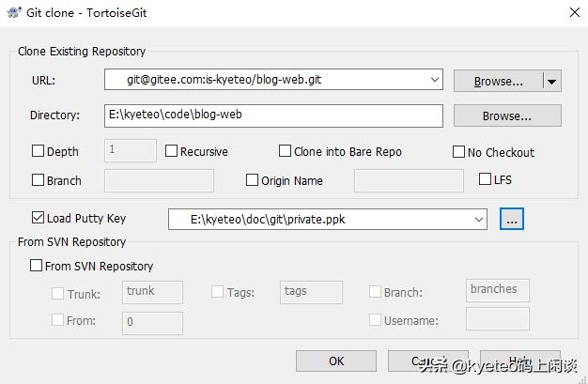
Task: Click the Branch name input field
Action: pos(159,180)
